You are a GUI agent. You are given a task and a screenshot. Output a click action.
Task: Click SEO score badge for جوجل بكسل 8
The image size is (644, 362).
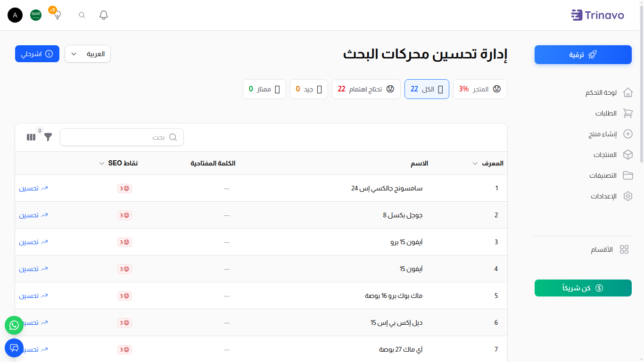[124, 215]
